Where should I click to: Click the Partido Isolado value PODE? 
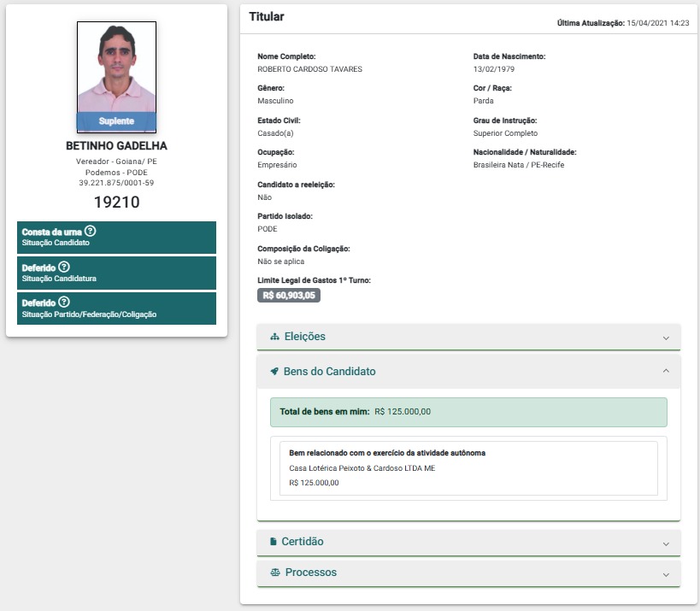(268, 229)
